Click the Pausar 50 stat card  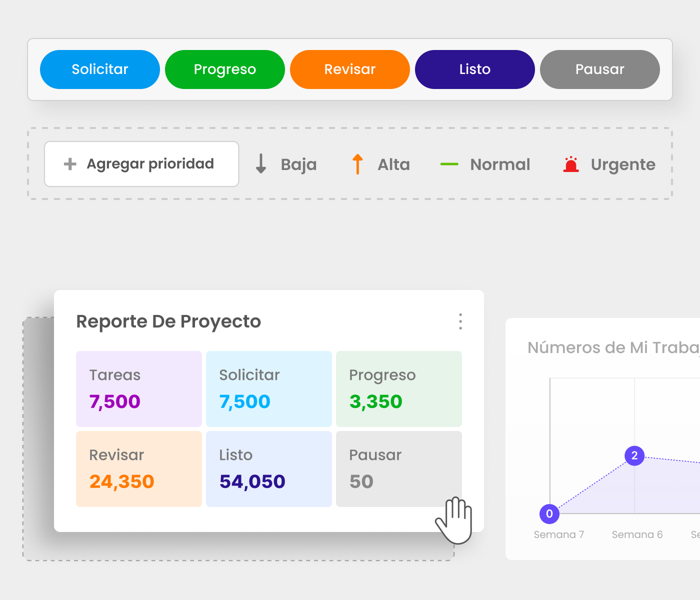point(399,469)
